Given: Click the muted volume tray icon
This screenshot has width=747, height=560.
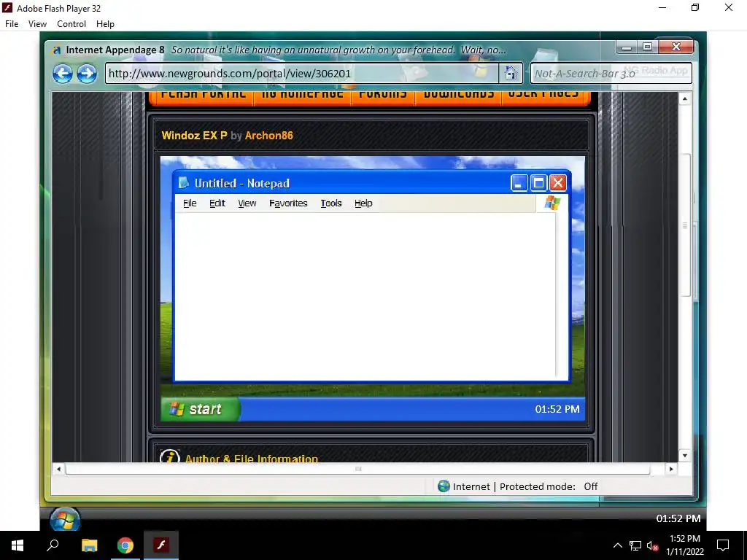Looking at the screenshot, I should tap(652, 545).
